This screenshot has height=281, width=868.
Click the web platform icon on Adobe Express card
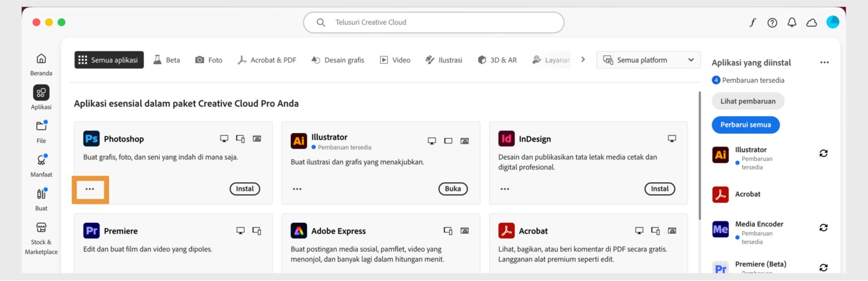pyautogui.click(x=464, y=231)
